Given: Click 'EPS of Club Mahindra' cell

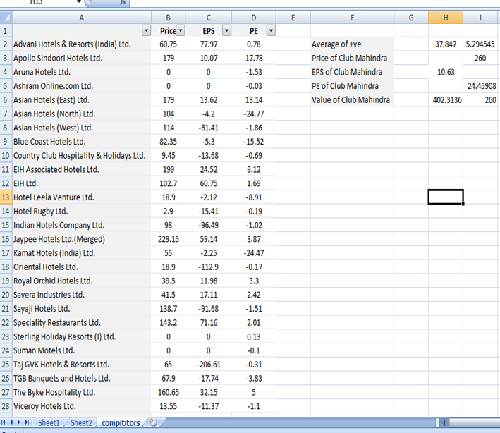Looking at the screenshot, I should 352,72.
